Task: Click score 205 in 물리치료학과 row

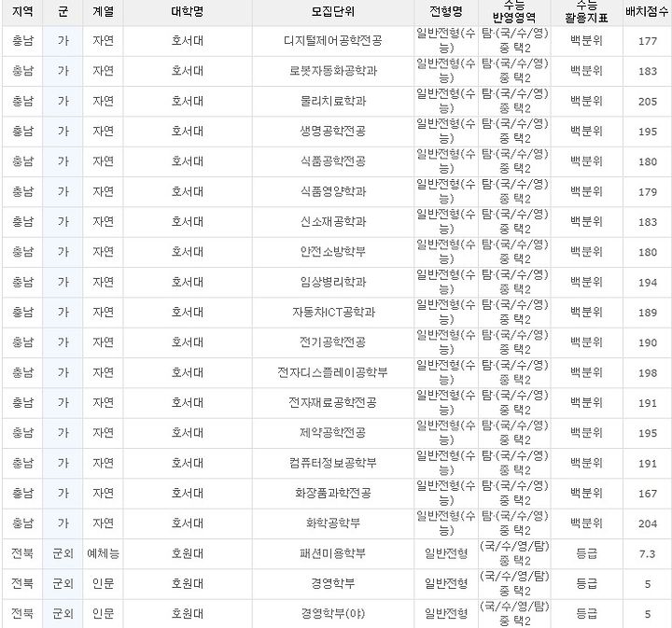Action: pyautogui.click(x=647, y=102)
